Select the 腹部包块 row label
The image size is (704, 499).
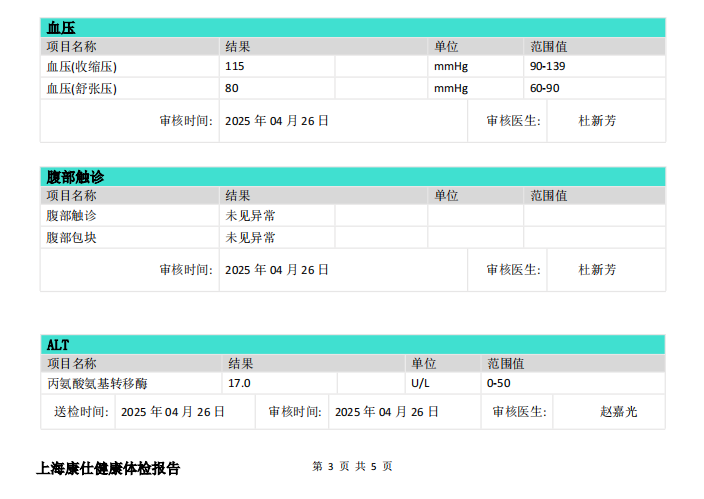coord(72,238)
